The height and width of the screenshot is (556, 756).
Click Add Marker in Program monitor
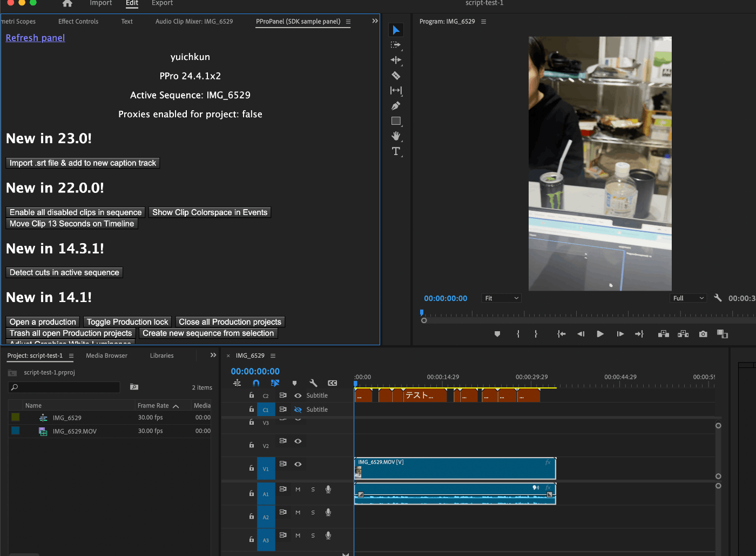[497, 334]
